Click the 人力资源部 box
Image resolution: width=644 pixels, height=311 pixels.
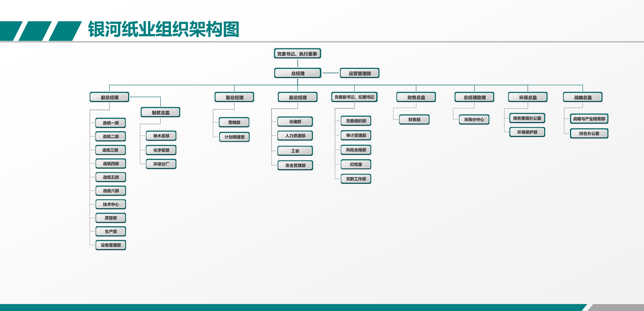pyautogui.click(x=295, y=135)
